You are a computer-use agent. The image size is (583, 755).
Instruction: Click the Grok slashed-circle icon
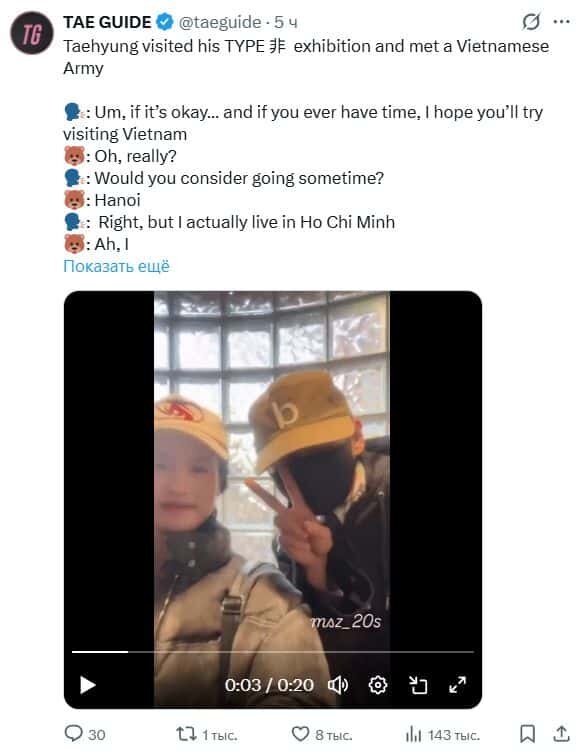tap(531, 22)
